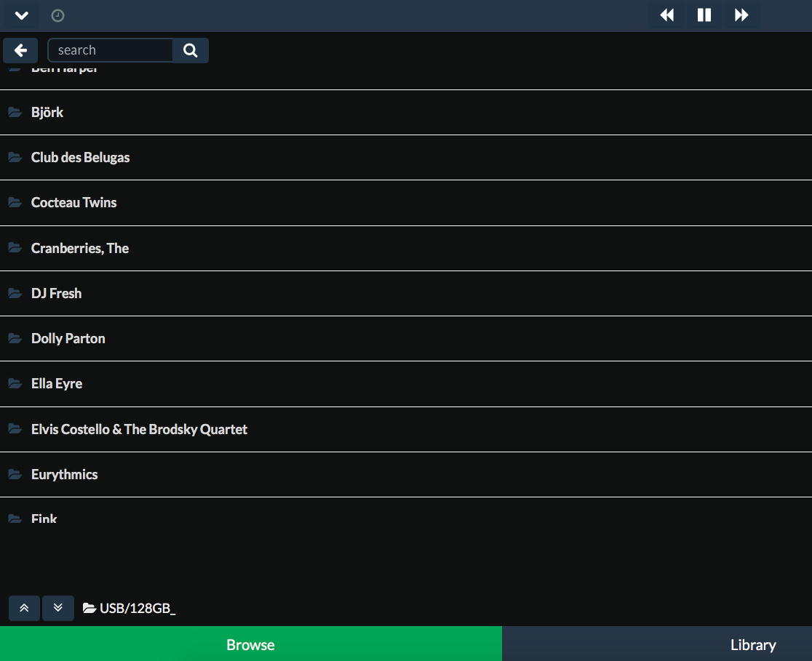Click folder icon beside Ella Eyre

(x=15, y=383)
